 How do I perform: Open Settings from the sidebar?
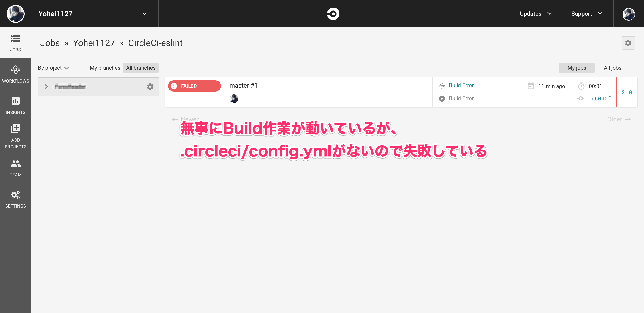pyautogui.click(x=15, y=199)
